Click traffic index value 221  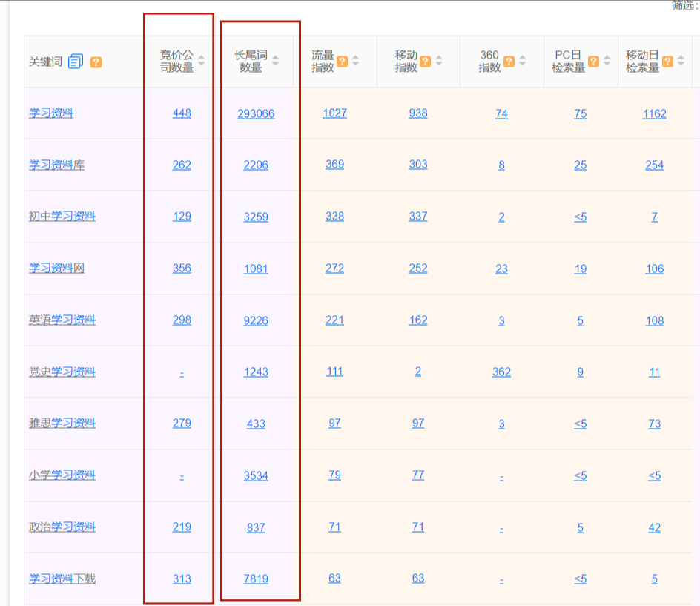pyautogui.click(x=335, y=320)
